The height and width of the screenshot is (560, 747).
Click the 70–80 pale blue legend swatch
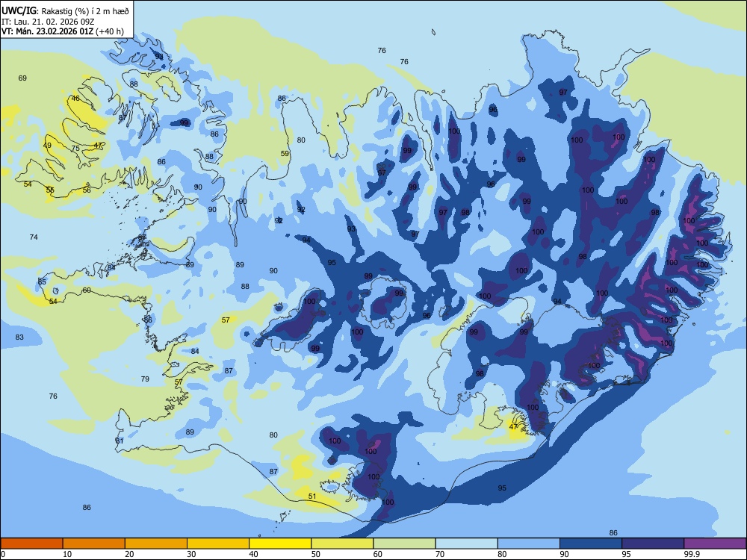point(466,544)
